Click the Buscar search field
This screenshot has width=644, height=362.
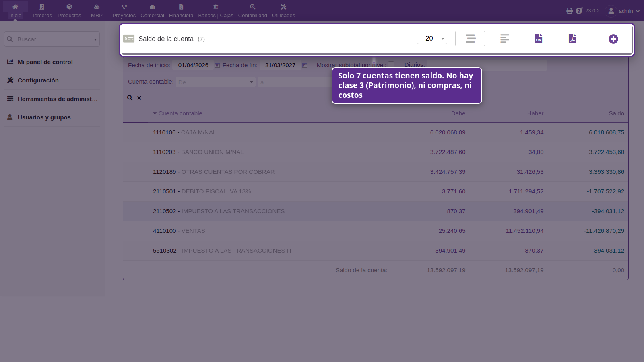pyautogui.click(x=52, y=39)
